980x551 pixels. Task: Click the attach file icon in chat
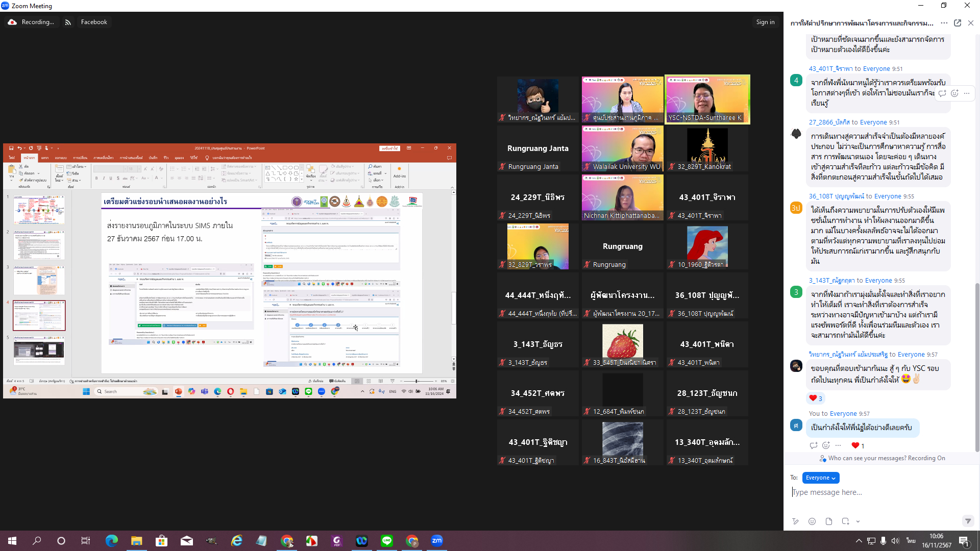829,521
